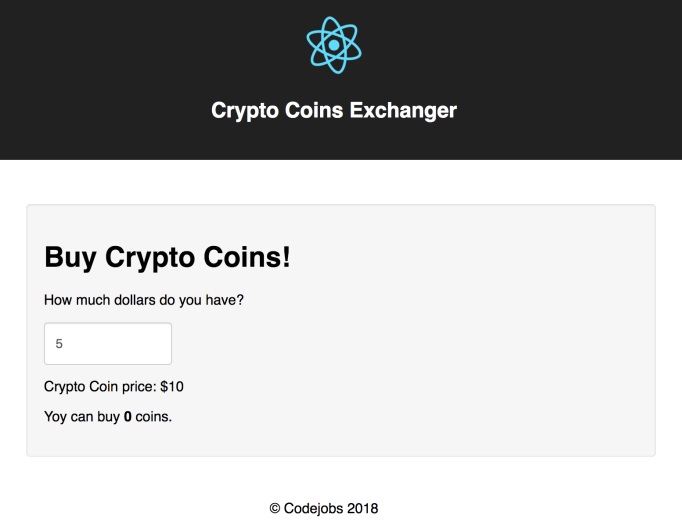This screenshot has width=682, height=530.
Task: Click the word dollars in the question
Action: (152, 299)
